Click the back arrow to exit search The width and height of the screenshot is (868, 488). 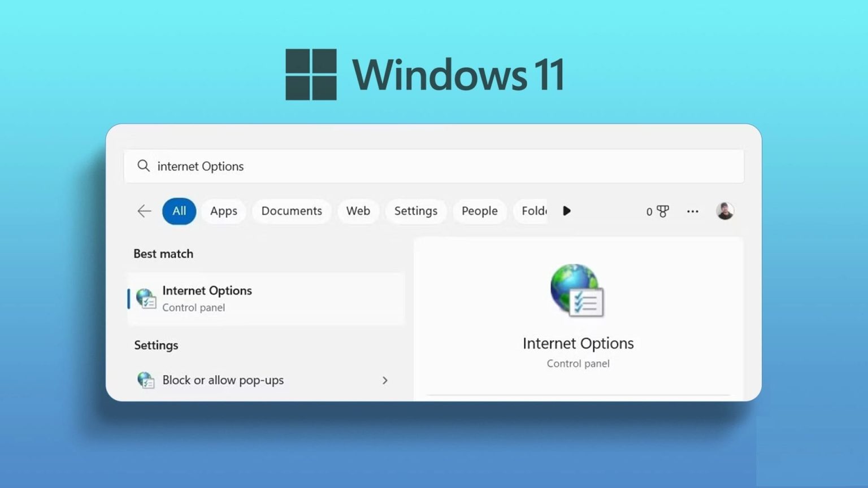[144, 211]
